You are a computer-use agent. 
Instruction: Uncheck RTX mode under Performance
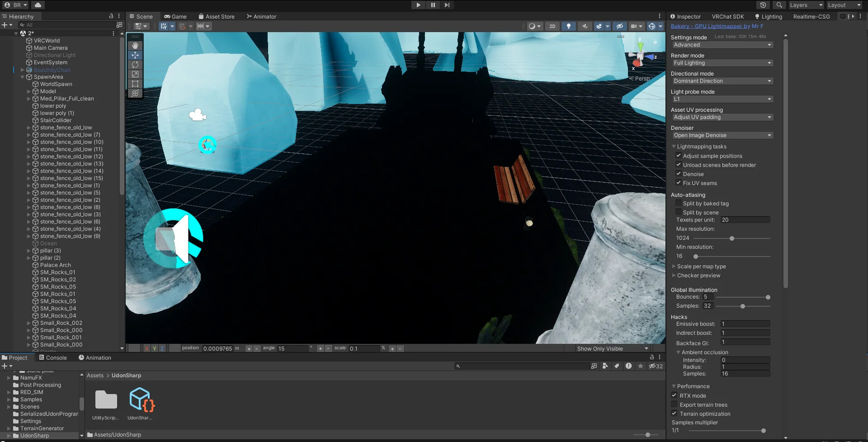[674, 395]
